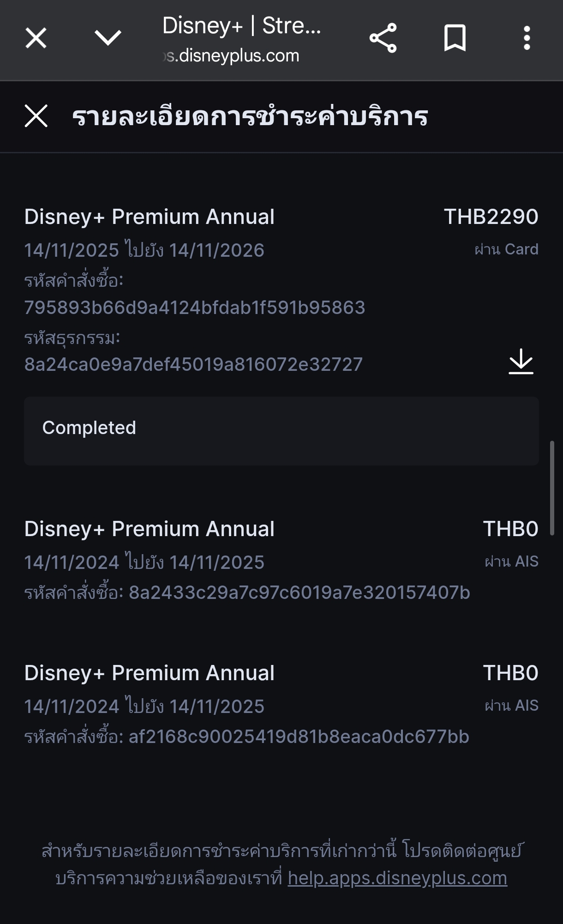Click the THB2290 amount
Screen dimensions: 563x924
pos(491,217)
